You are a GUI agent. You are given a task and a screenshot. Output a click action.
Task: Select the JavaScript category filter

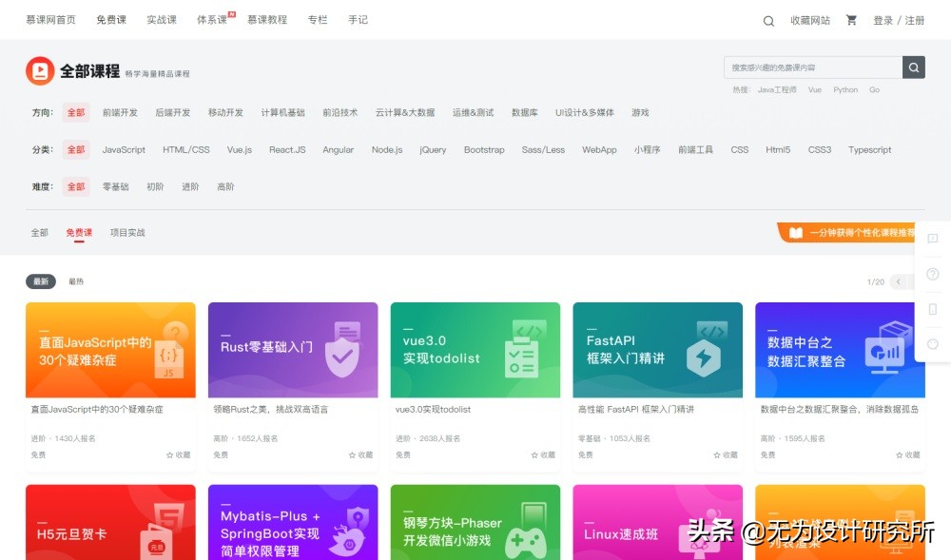point(123,149)
